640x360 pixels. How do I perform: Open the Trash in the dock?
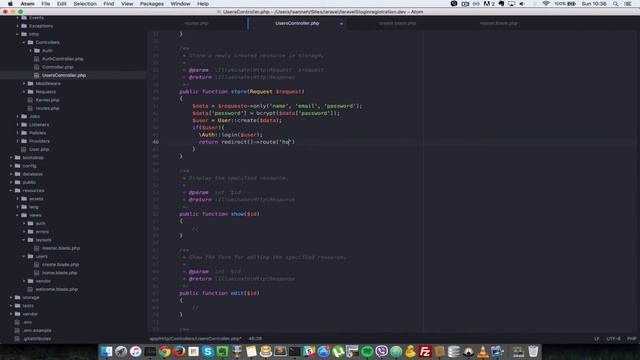(x=533, y=351)
